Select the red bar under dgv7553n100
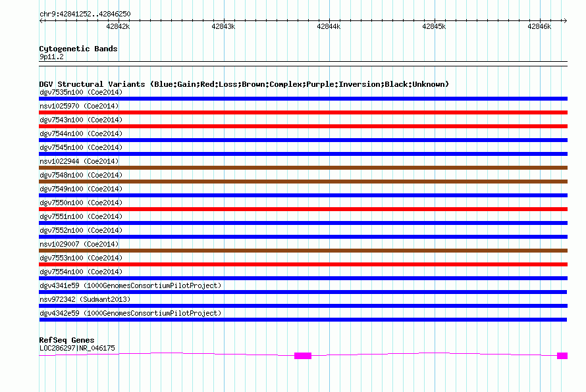586x392 pixels. [303, 264]
